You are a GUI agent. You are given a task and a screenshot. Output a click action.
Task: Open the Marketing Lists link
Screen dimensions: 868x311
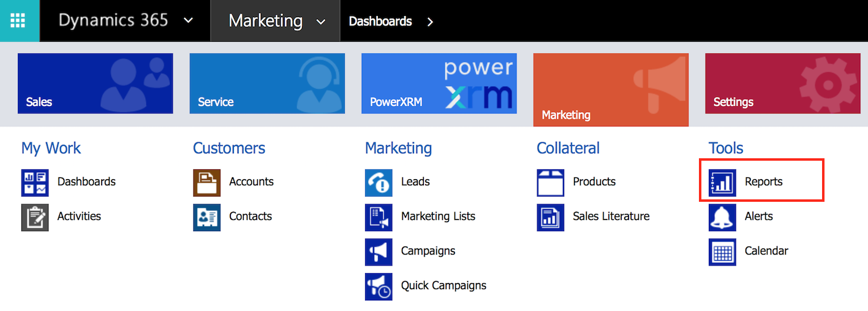click(x=438, y=216)
